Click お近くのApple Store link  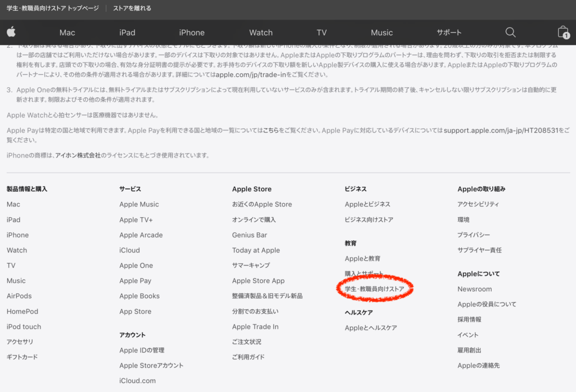click(262, 204)
